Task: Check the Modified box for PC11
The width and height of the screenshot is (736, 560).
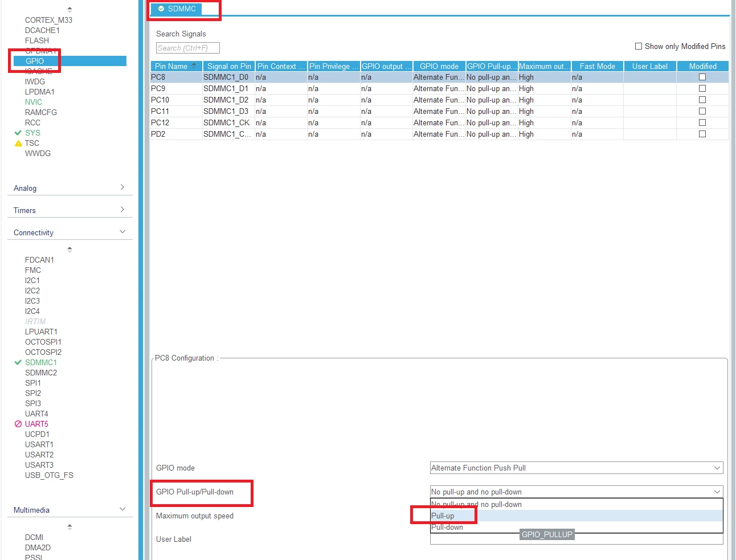Action: pos(702,111)
